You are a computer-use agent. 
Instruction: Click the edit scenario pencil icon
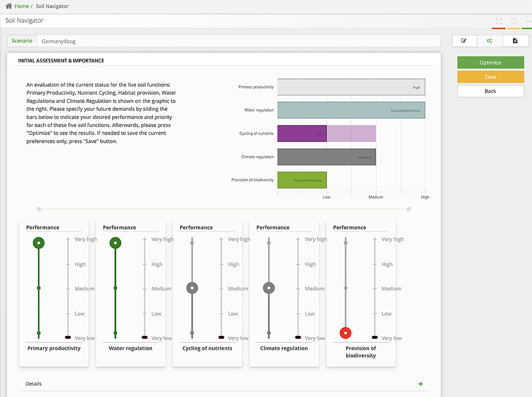(x=464, y=41)
